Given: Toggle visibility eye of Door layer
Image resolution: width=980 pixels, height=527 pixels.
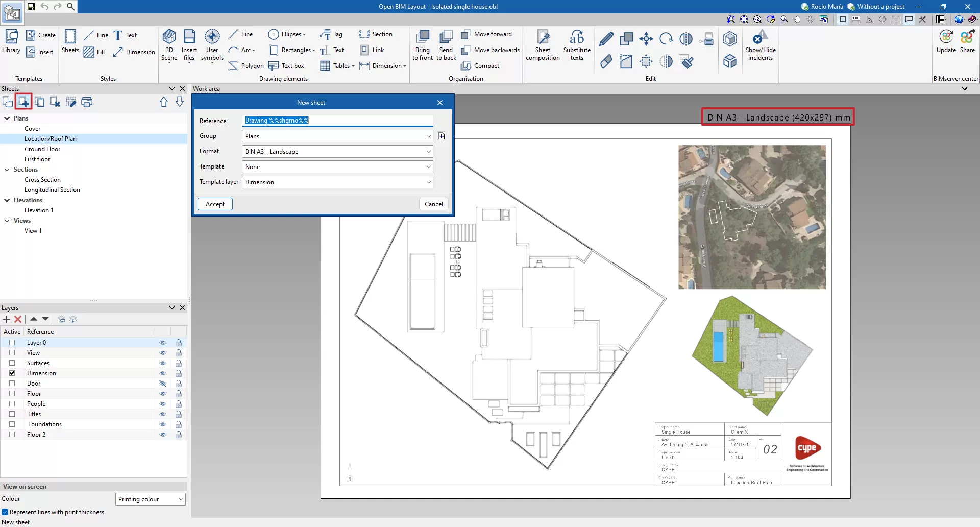Looking at the screenshot, I should pyautogui.click(x=163, y=384).
